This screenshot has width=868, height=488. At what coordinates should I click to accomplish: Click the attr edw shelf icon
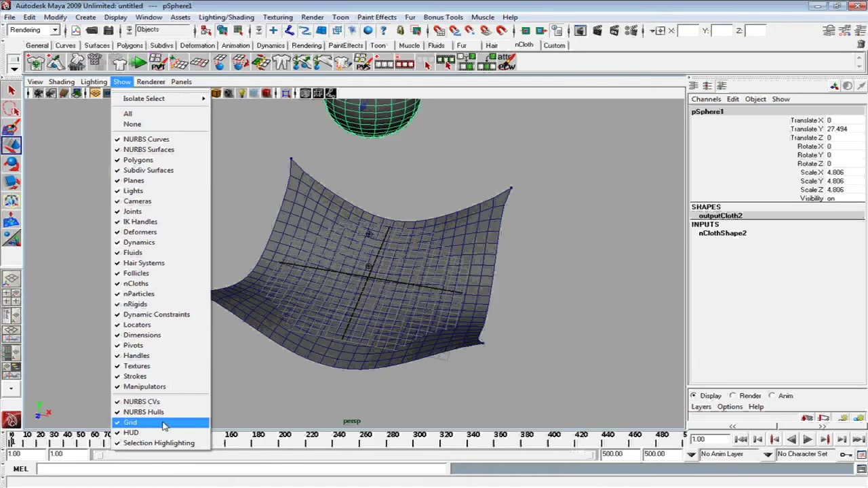507,62
